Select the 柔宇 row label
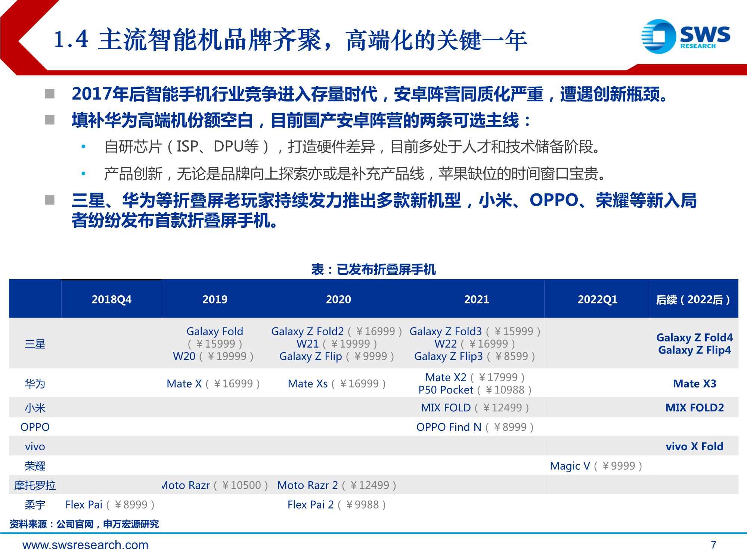The height and width of the screenshot is (560, 747). pos(35,505)
